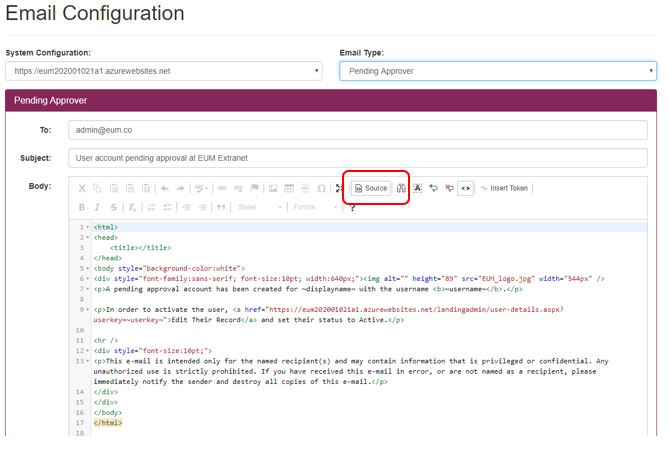Click the code brackets button
This screenshot has height=450, width=670.
point(465,188)
